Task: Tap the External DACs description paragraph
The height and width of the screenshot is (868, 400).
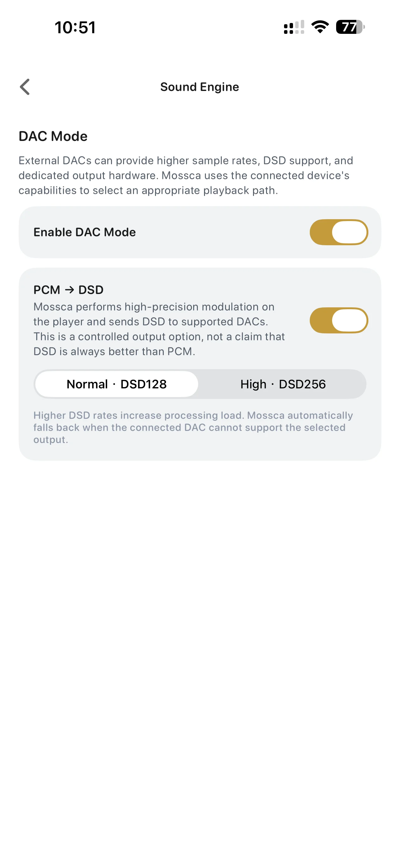Action: tap(186, 175)
